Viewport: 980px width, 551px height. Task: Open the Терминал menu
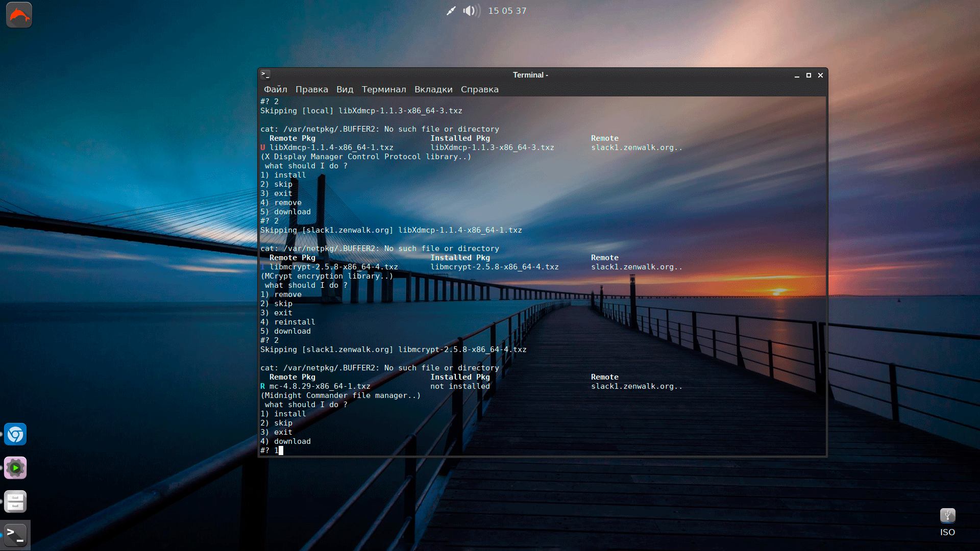pyautogui.click(x=384, y=89)
